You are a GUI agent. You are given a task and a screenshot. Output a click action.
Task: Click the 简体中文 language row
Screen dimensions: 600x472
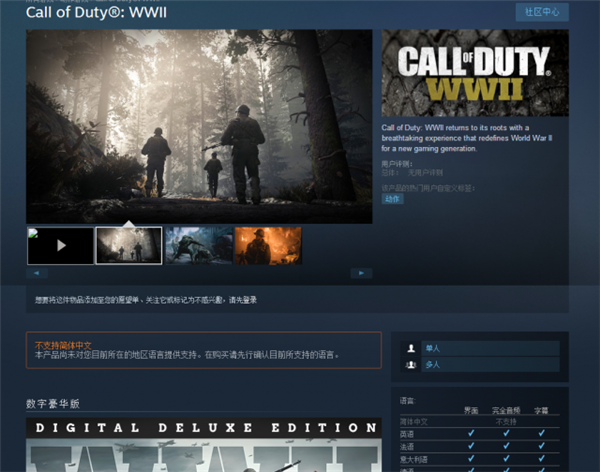pos(479,422)
